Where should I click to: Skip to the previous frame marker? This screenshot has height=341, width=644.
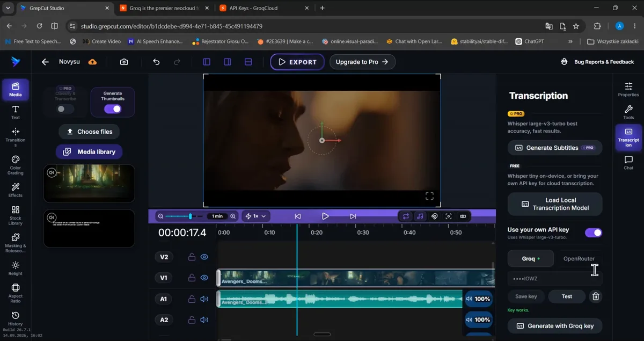[x=298, y=216]
